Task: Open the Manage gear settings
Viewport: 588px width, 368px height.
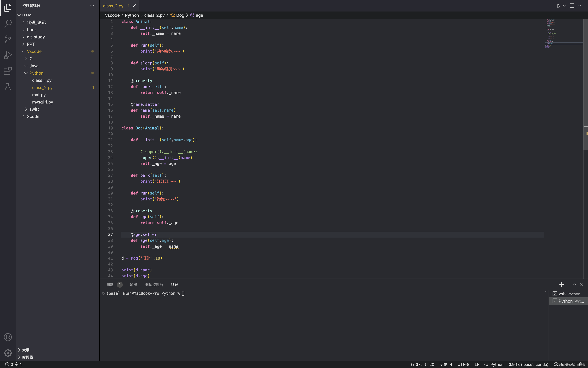Action: [8, 353]
